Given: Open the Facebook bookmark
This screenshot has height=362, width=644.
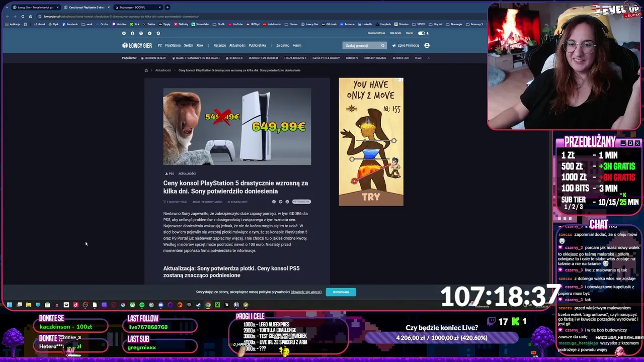Looking at the screenshot, I should click(70, 24).
